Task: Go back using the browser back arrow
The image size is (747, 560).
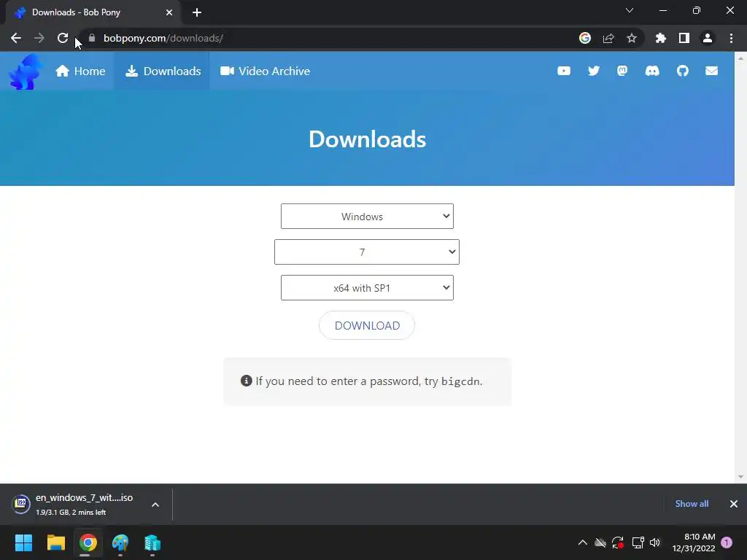Action: [x=16, y=38]
